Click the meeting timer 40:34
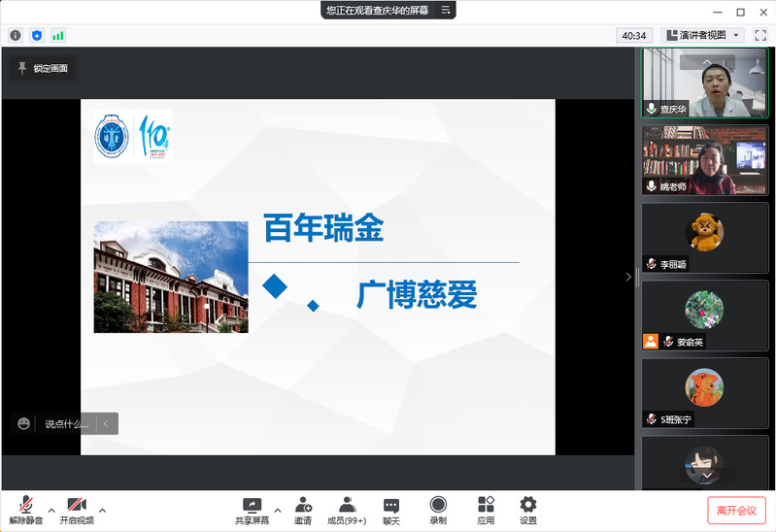This screenshot has width=776, height=532. [x=634, y=35]
